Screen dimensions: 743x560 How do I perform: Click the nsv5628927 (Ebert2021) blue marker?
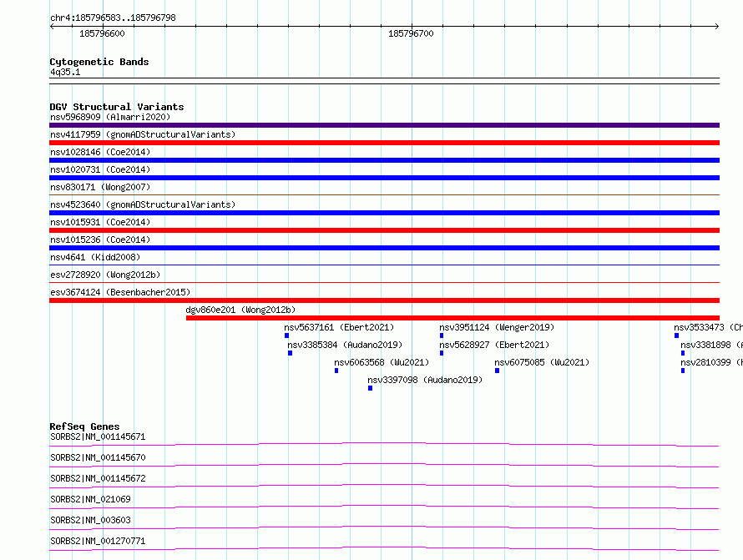pyautogui.click(x=442, y=353)
